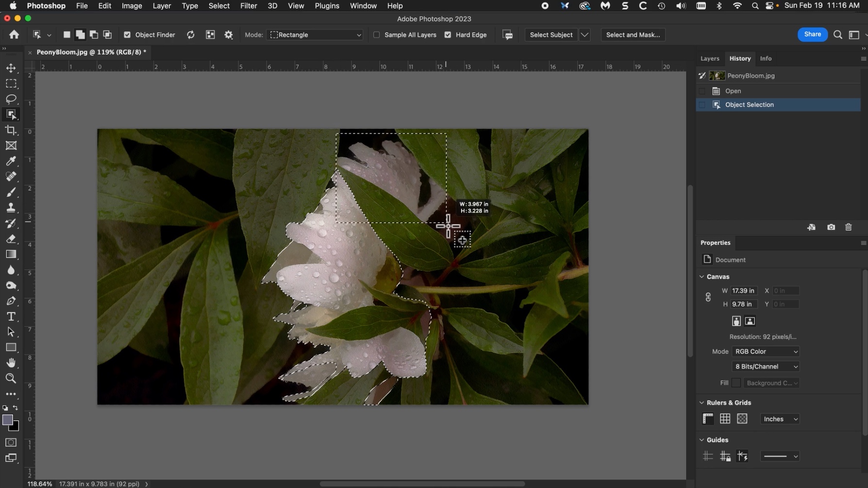The image size is (868, 488).
Task: Create new snapshot with camera icon
Action: 831,227
